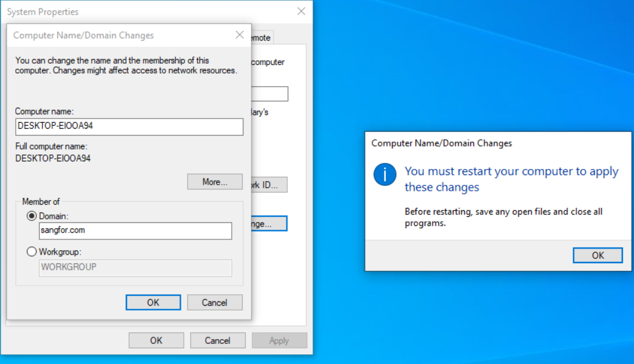Close the Computer Name/Domain Changes dialog
This screenshot has height=364, width=634.
pyautogui.click(x=240, y=35)
